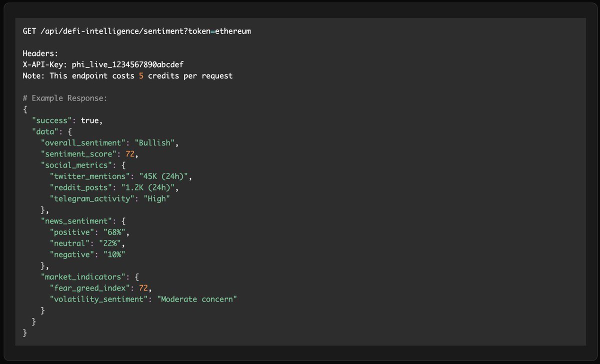This screenshot has height=364, width=600.
Task: Click the note about 5 credits per request
Action: point(127,76)
